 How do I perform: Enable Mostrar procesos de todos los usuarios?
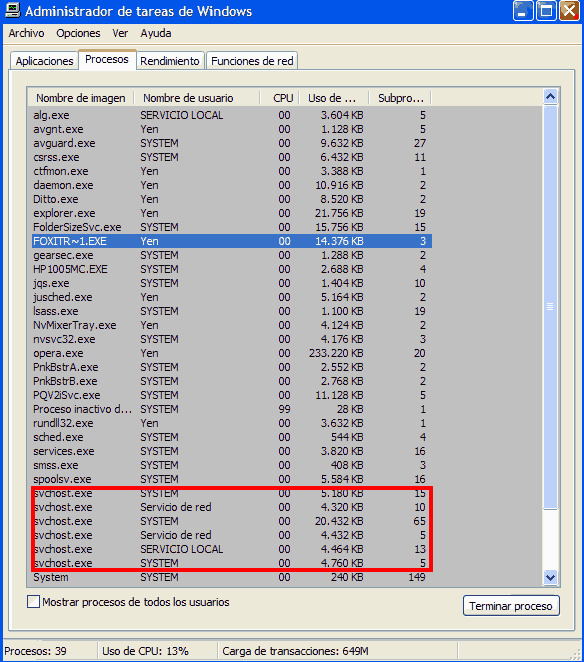click(x=33, y=602)
